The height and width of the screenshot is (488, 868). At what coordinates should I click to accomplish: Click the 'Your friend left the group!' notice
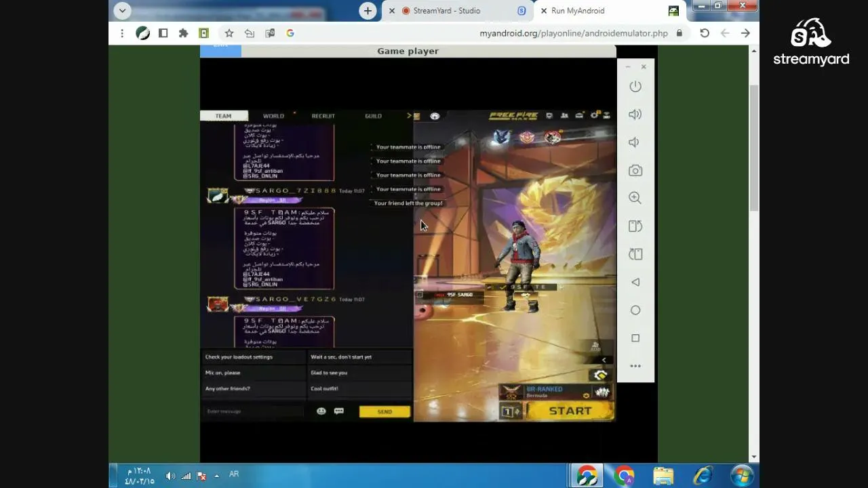[408, 203]
